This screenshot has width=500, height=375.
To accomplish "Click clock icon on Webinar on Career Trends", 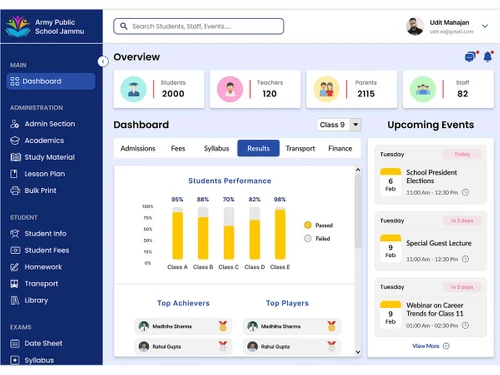I will click(x=466, y=325).
